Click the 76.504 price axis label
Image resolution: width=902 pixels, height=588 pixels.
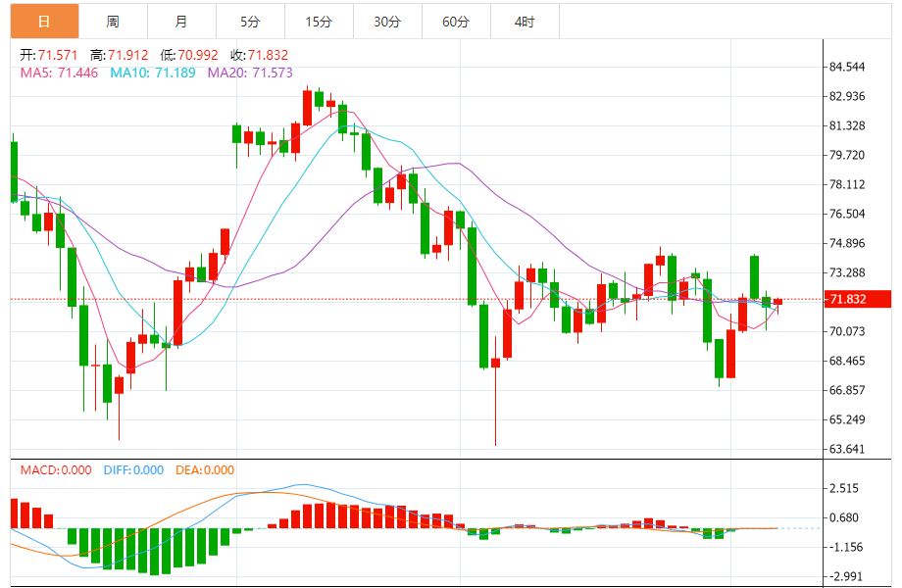pyautogui.click(x=847, y=214)
